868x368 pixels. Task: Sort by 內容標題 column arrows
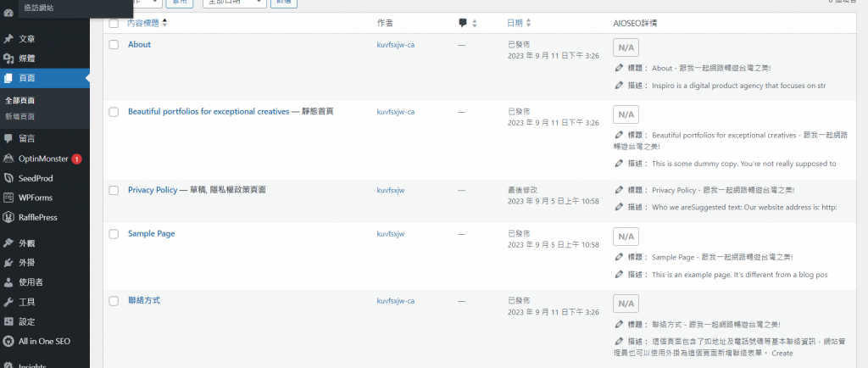(164, 23)
